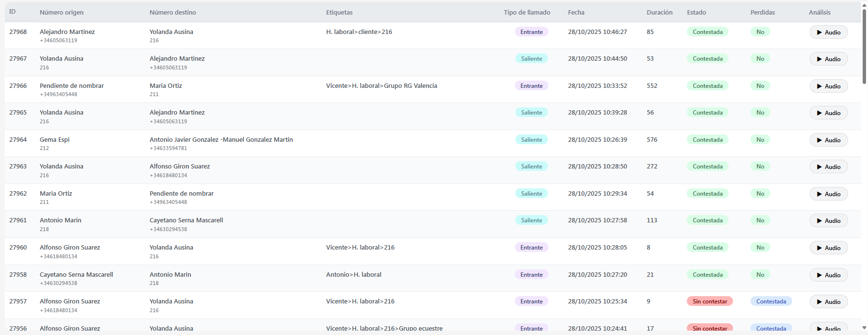Click Contestada lost-call badge on row 27957

tap(771, 301)
